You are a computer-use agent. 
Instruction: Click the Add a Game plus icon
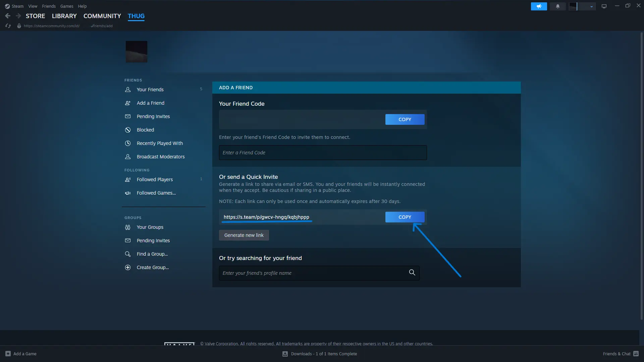pos(8,354)
